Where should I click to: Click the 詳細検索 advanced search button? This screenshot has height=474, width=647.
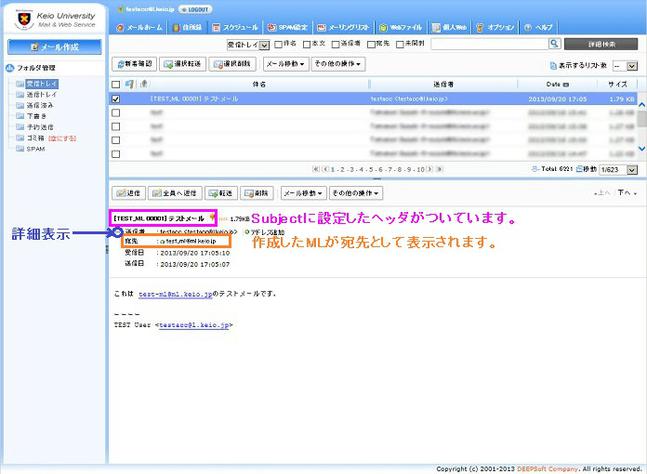tap(600, 45)
